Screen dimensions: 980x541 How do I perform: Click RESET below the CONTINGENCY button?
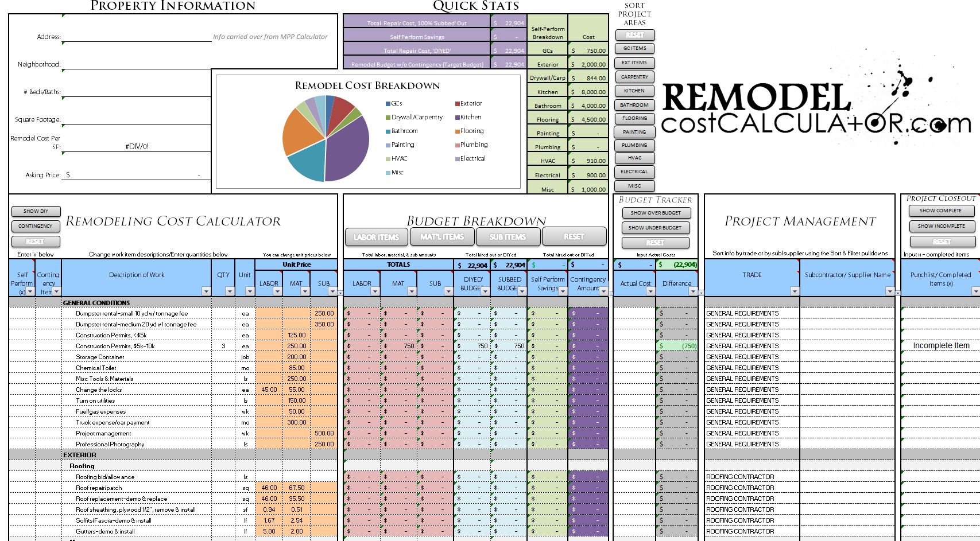click(36, 242)
